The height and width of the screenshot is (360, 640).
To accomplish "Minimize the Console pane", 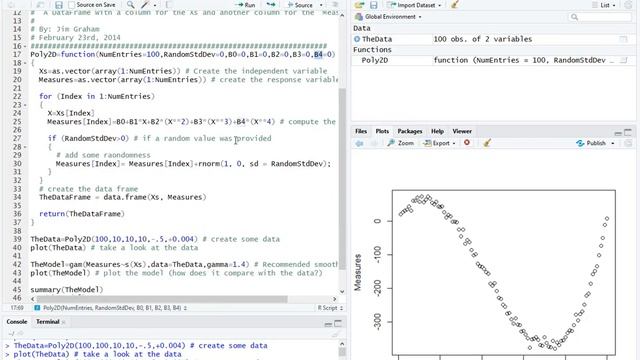I will [328, 324].
